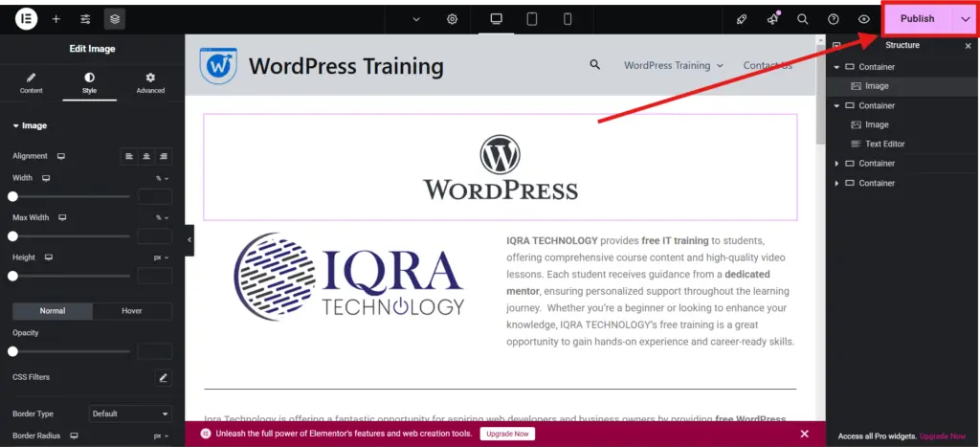Viewport: 980px width, 447px height.
Task: Select the Normal state tab
Action: 53,311
